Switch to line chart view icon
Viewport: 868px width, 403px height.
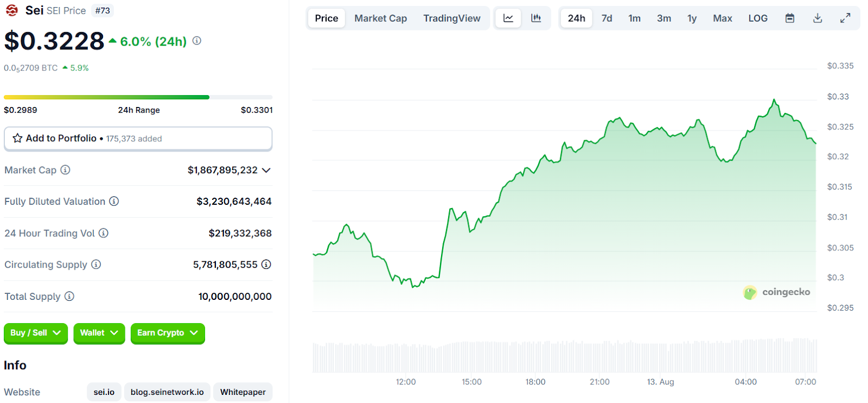click(508, 18)
